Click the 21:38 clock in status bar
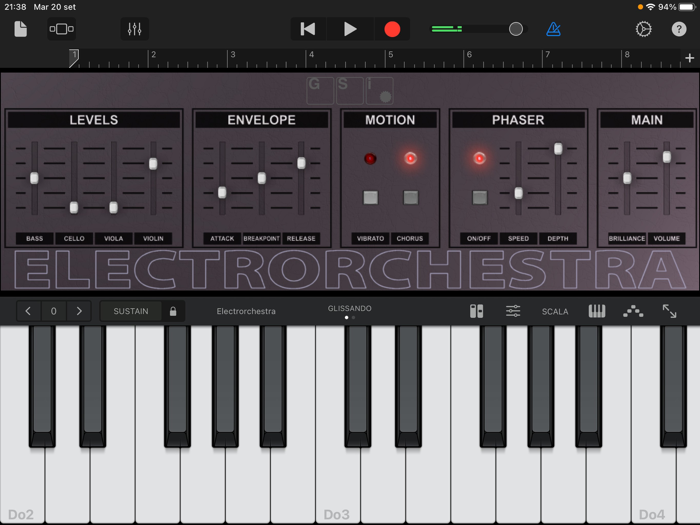This screenshot has height=525, width=700. coord(15,7)
